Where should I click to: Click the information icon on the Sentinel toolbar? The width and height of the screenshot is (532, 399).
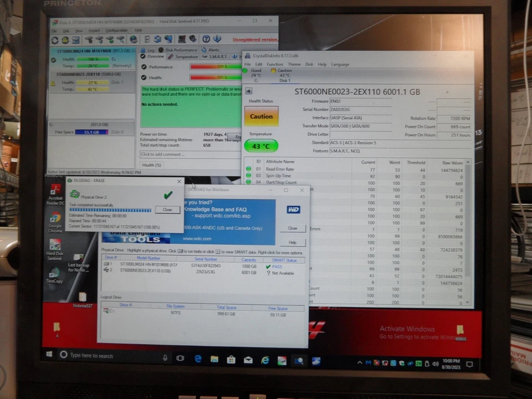point(217,38)
